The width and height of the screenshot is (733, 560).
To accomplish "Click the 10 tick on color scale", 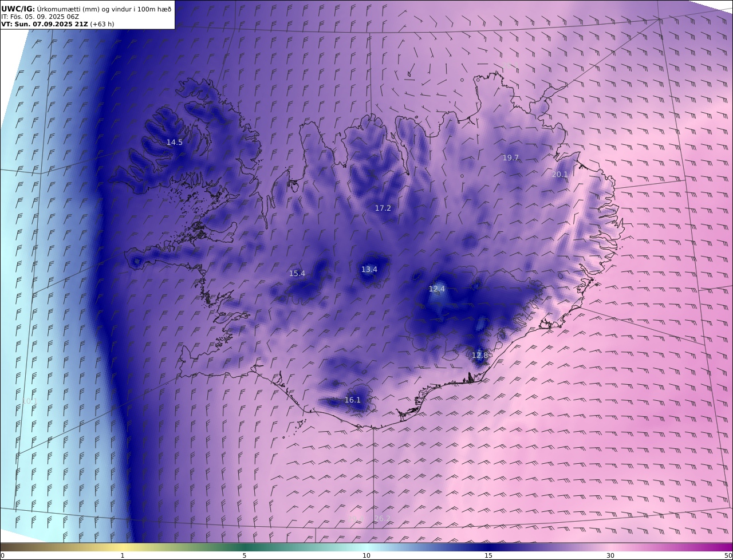I will point(366,555).
